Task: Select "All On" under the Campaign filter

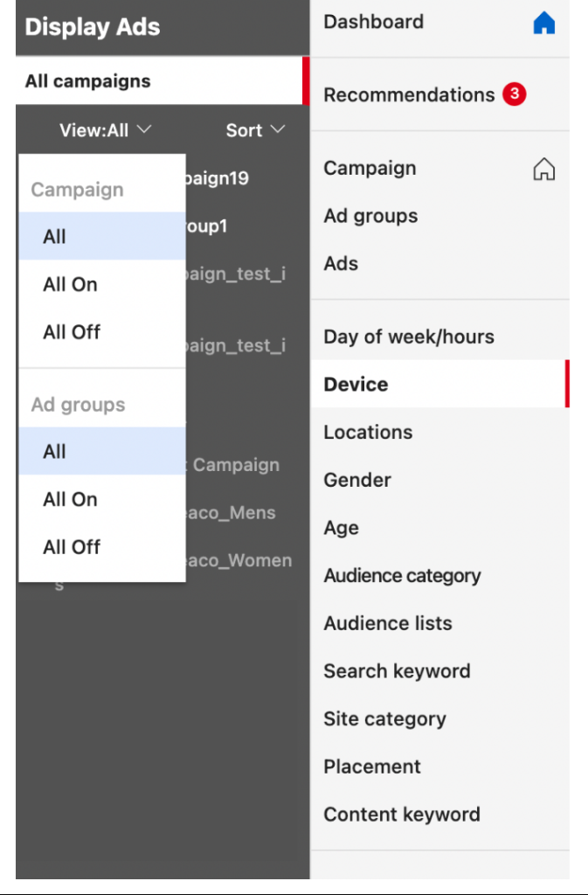Action: pyautogui.click(x=69, y=284)
